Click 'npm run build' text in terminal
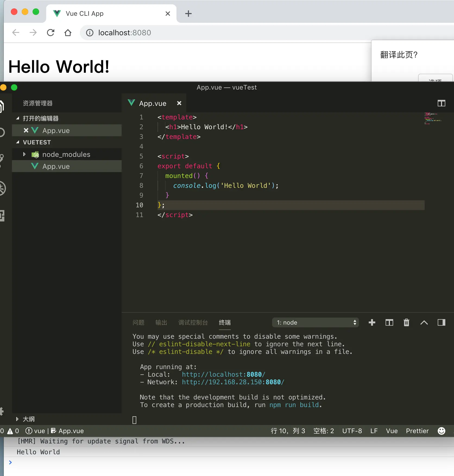 [294, 405]
